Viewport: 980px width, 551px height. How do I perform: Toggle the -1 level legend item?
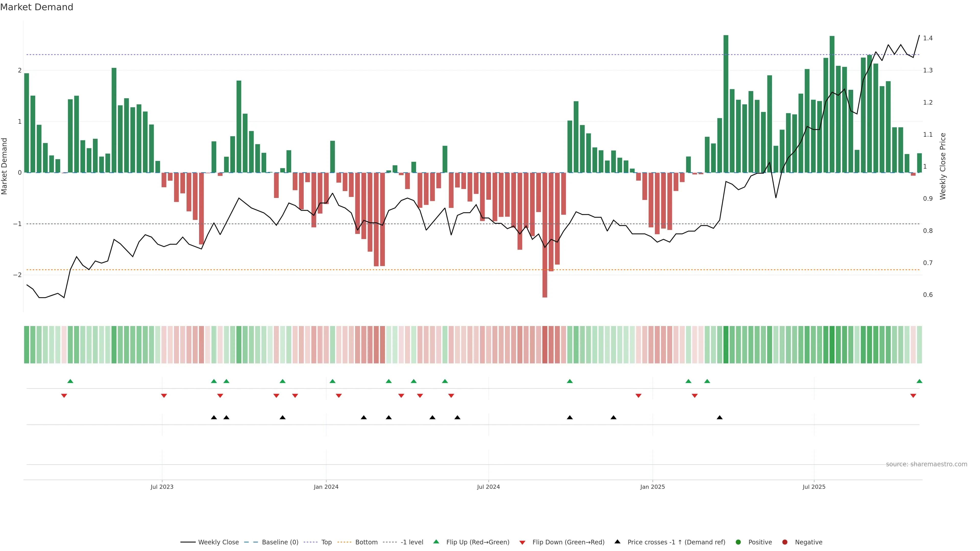pyautogui.click(x=412, y=542)
